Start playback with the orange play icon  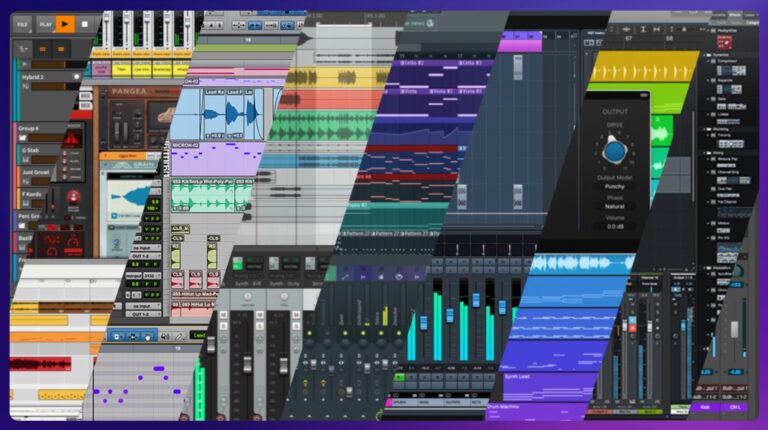click(x=65, y=24)
